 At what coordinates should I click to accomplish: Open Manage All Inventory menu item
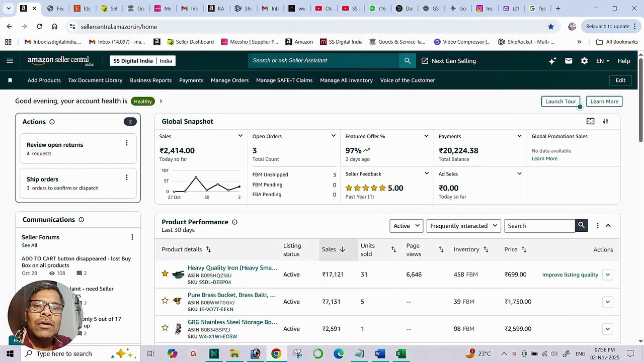[346, 80]
